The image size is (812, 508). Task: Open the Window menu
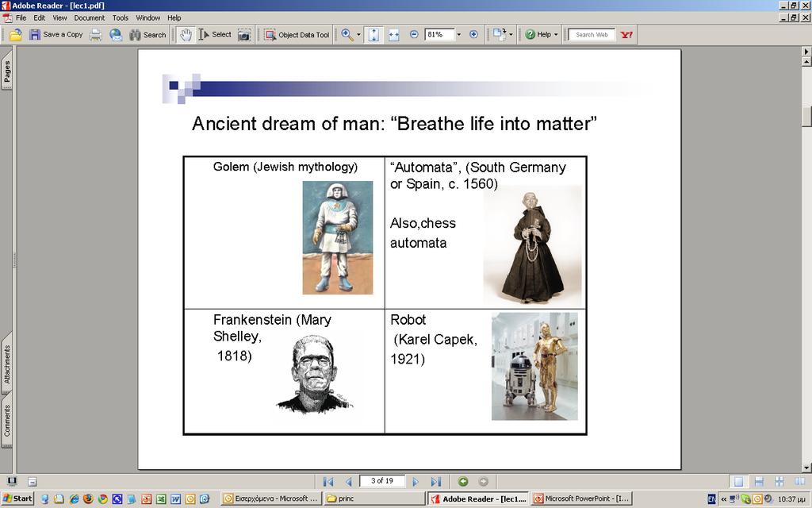click(148, 17)
